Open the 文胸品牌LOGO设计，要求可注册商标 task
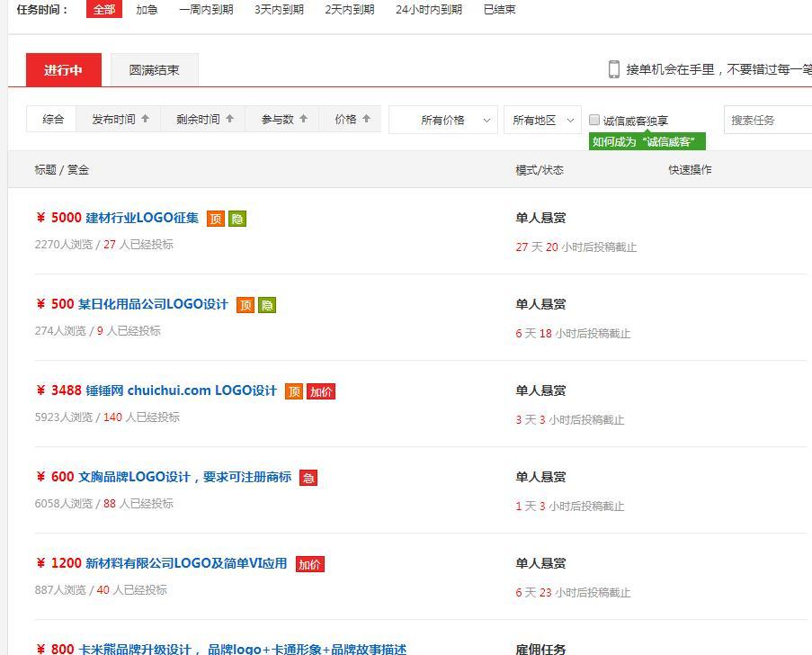 click(x=185, y=477)
